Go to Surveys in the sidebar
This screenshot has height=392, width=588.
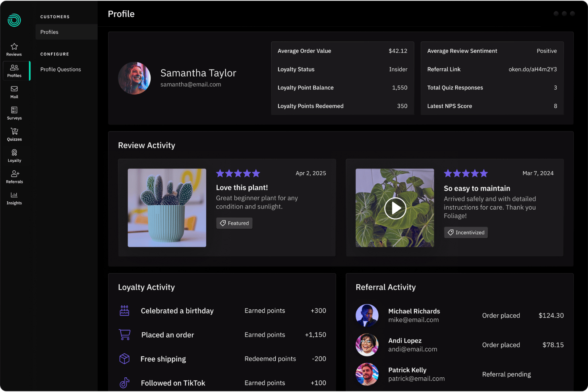click(x=14, y=113)
